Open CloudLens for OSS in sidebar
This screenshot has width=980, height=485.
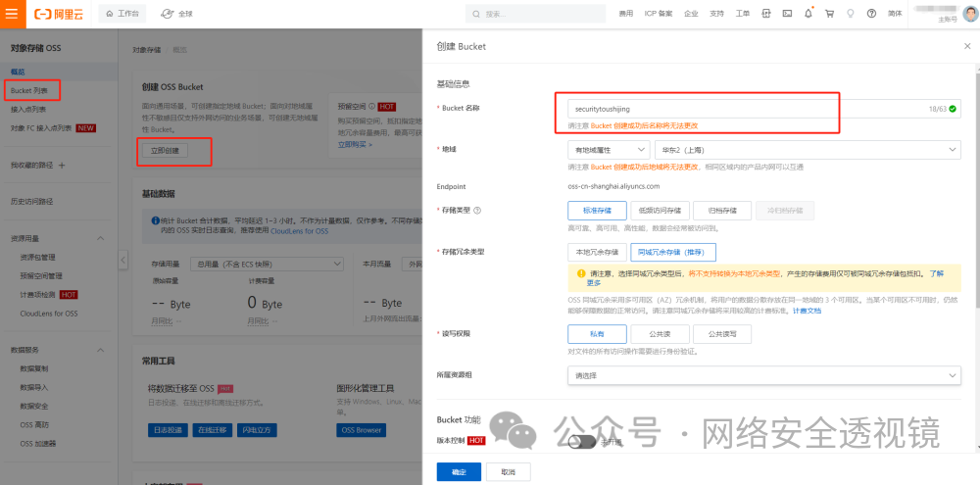(49, 314)
